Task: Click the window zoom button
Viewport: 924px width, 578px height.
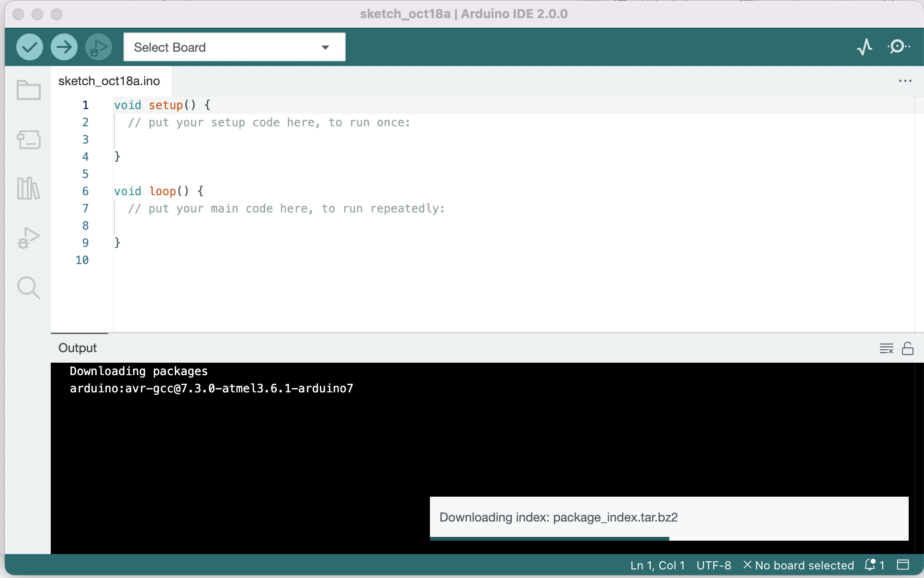Action: pyautogui.click(x=56, y=14)
